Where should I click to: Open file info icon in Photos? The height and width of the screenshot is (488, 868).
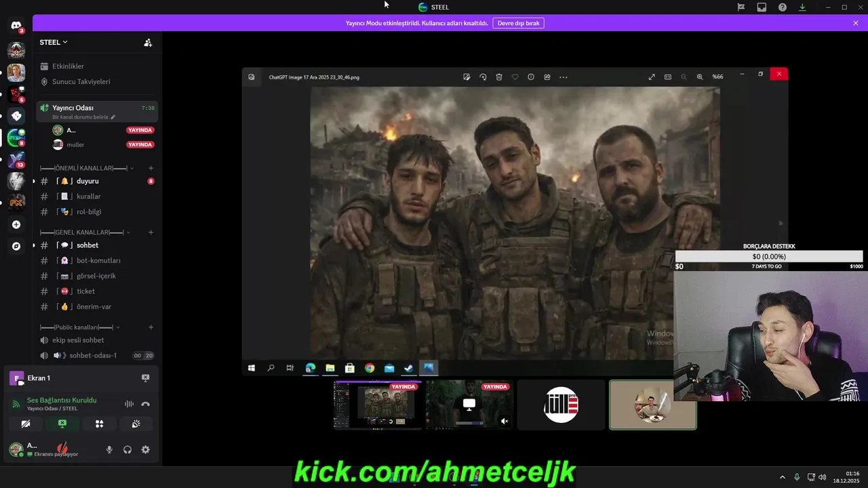pos(531,77)
